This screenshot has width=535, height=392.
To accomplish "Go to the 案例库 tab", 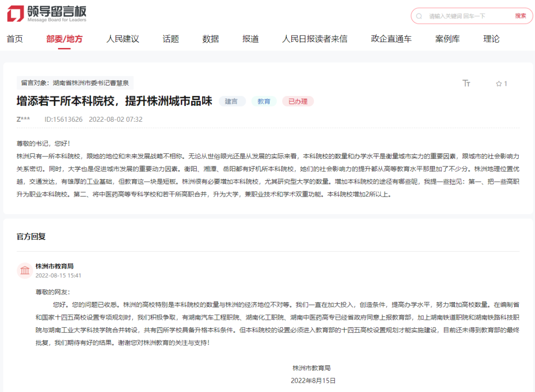I will 447,39.
